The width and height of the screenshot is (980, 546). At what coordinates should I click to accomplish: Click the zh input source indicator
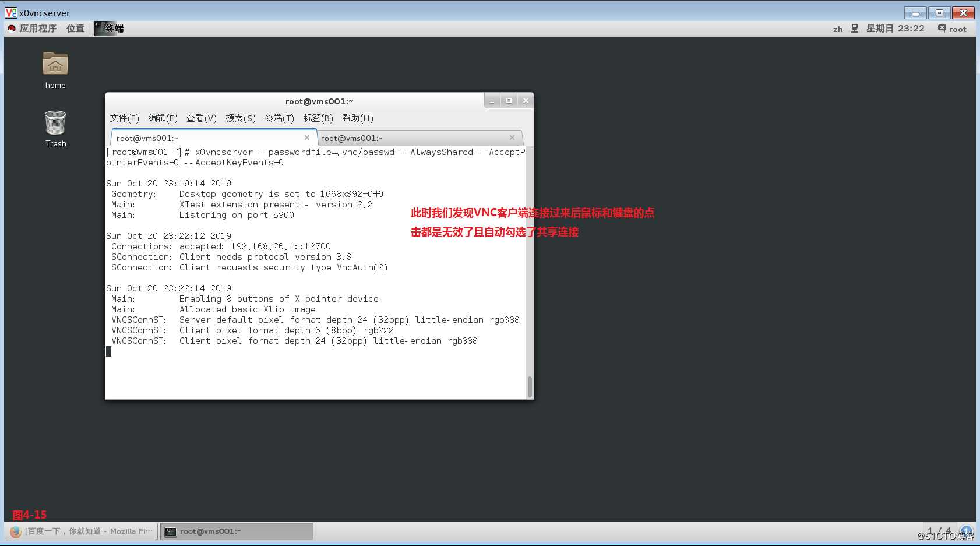[838, 29]
